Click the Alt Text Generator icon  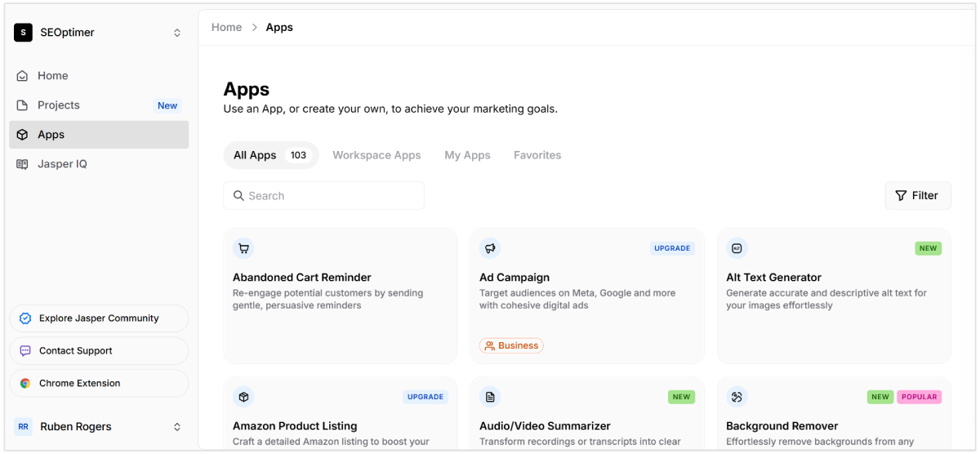[737, 248]
